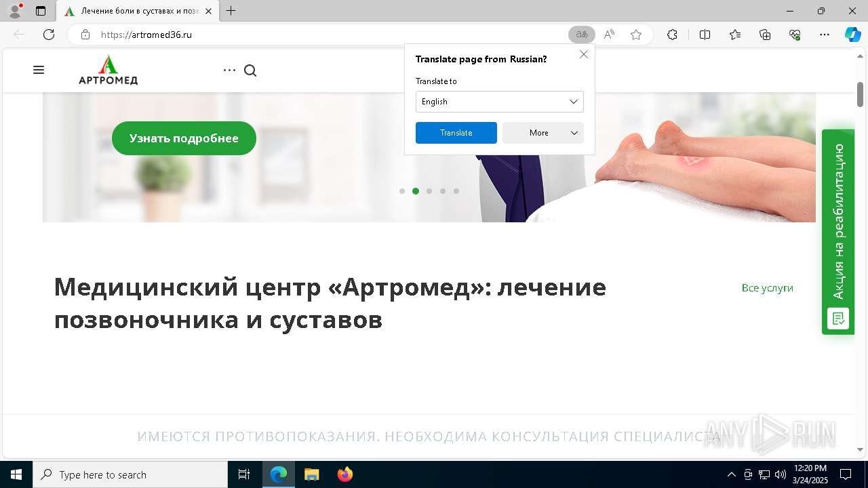Open Firefox from taskbar
The height and width of the screenshot is (488, 868).
click(x=345, y=474)
